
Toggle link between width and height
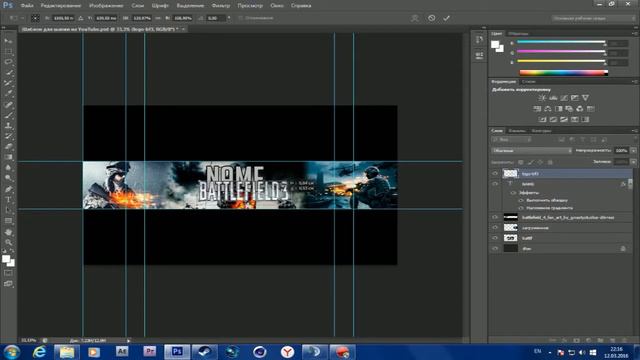(x=158, y=18)
